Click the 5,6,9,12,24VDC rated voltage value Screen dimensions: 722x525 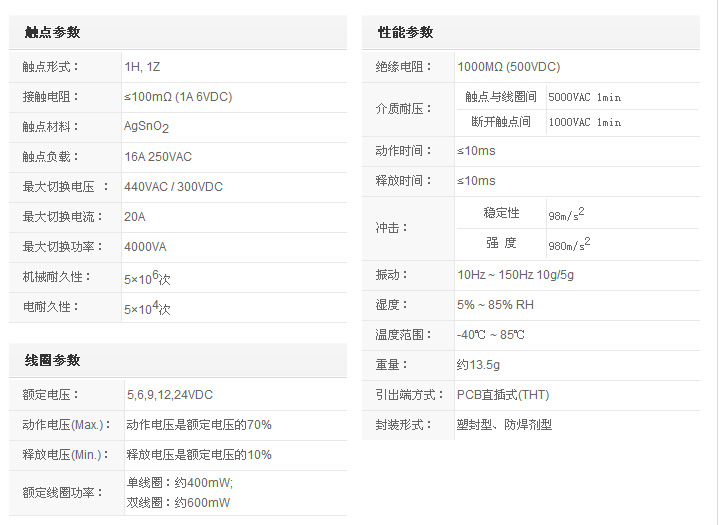point(169,394)
